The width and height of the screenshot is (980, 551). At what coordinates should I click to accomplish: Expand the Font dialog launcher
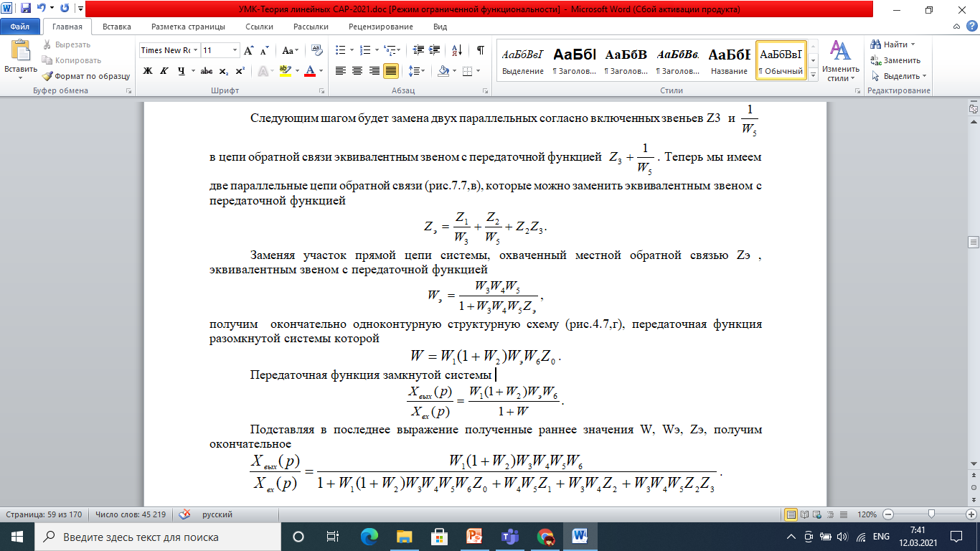pyautogui.click(x=321, y=91)
